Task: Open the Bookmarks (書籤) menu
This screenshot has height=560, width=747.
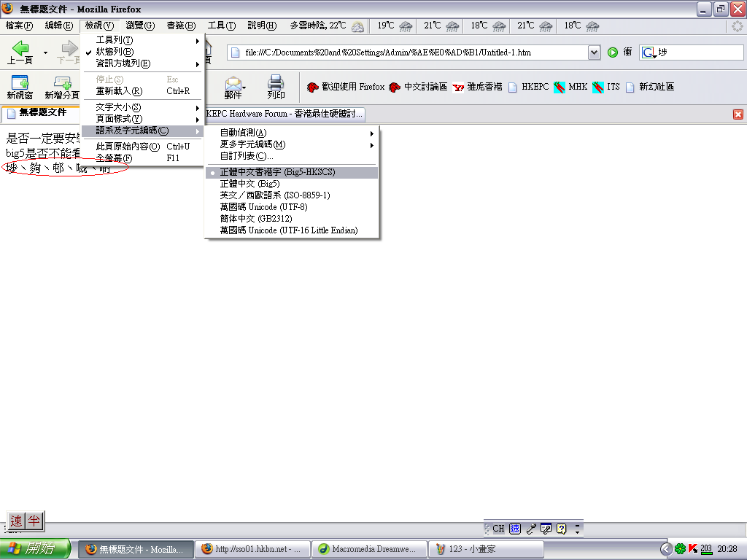Action: click(x=181, y=26)
